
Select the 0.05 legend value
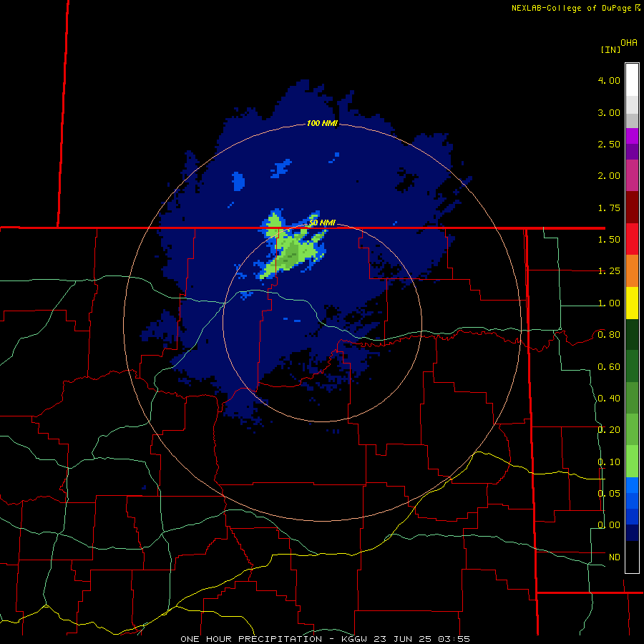coord(609,494)
